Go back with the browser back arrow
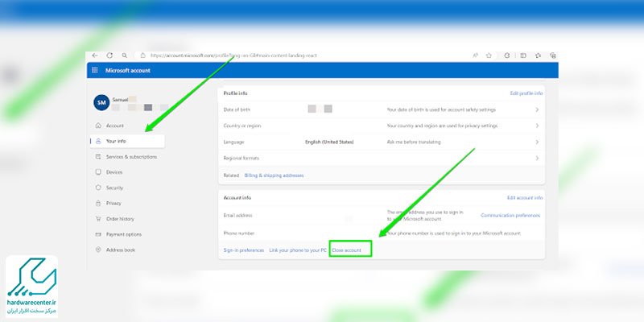 pyautogui.click(x=95, y=56)
